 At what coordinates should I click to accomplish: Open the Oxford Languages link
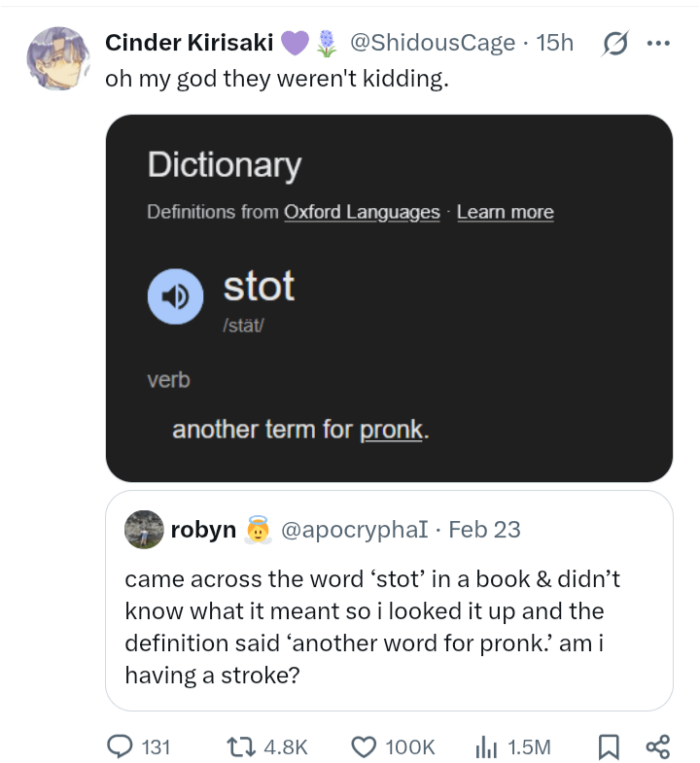pyautogui.click(x=362, y=212)
